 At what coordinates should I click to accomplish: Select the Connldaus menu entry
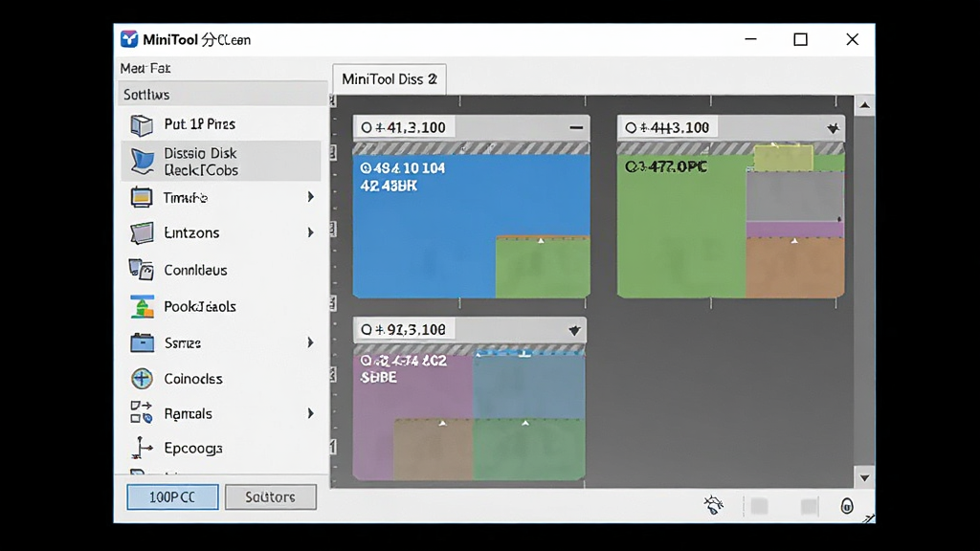pyautogui.click(x=221, y=270)
